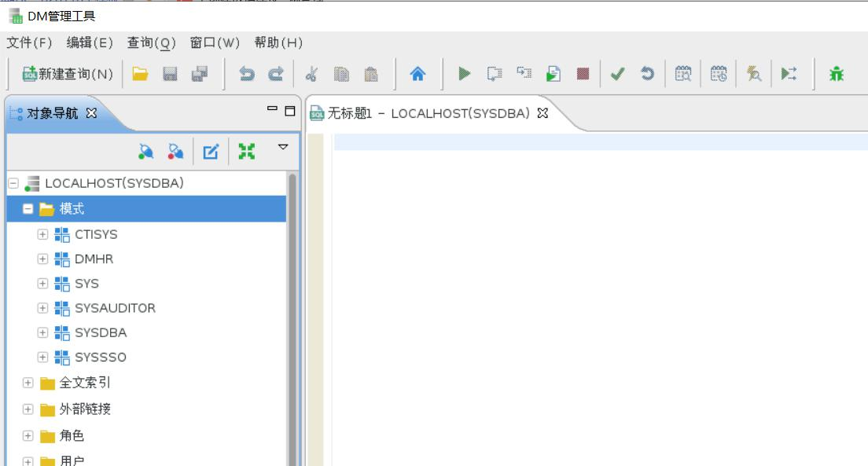Minimize the Object Navigator panel
This screenshot has height=466, width=868.
(272, 109)
